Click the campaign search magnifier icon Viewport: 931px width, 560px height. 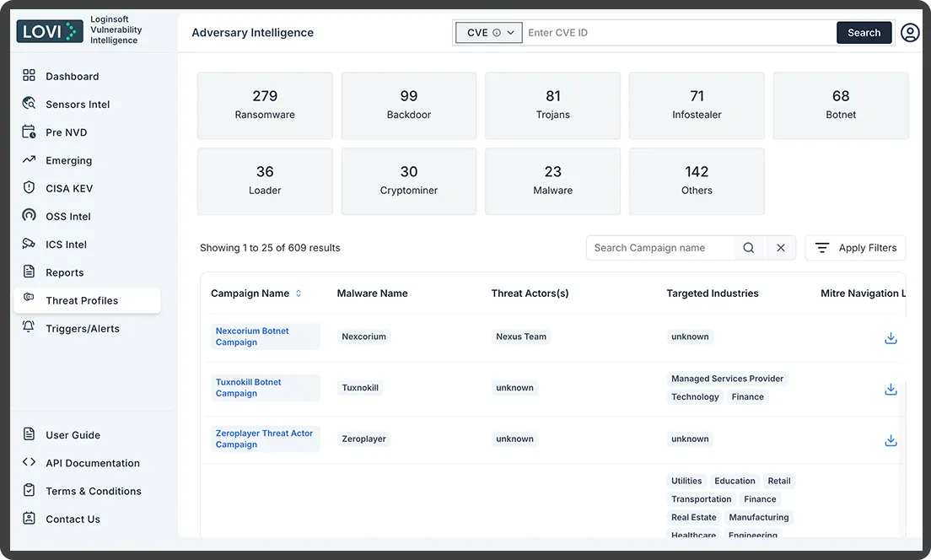coord(749,248)
